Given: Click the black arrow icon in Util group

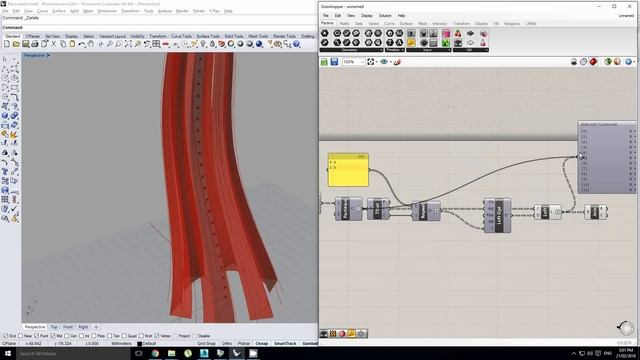Looking at the screenshot, I should pyautogui.click(x=471, y=33).
